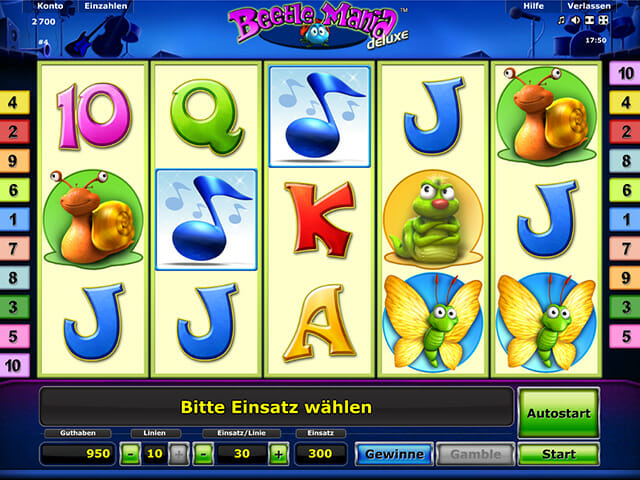The width and height of the screenshot is (640, 480).
Task: Click the grumpy green caterpillar symbol
Action: (x=433, y=219)
